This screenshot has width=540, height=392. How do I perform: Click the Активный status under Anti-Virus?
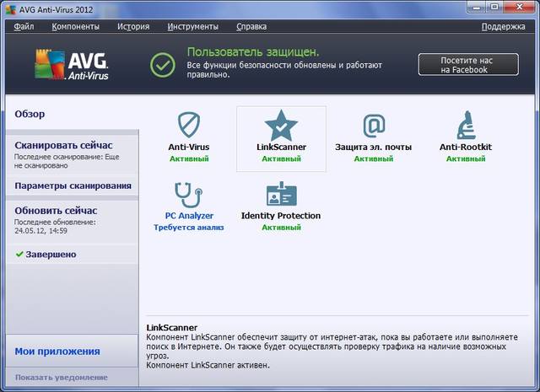pos(189,158)
